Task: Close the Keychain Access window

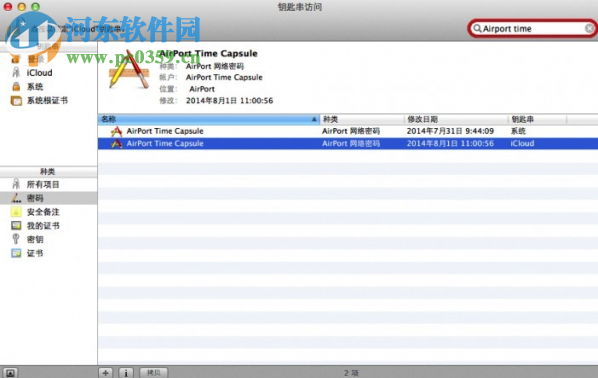Action: [x=8, y=6]
